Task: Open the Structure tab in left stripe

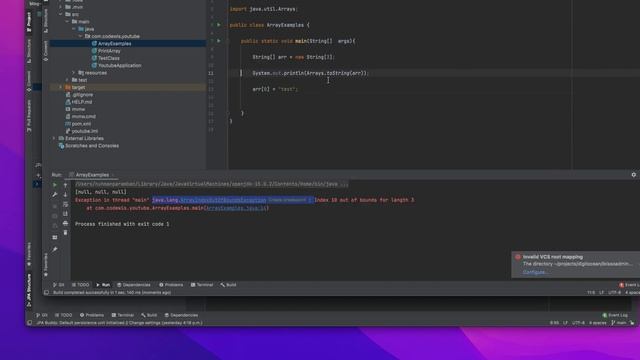Action: [x=29, y=51]
